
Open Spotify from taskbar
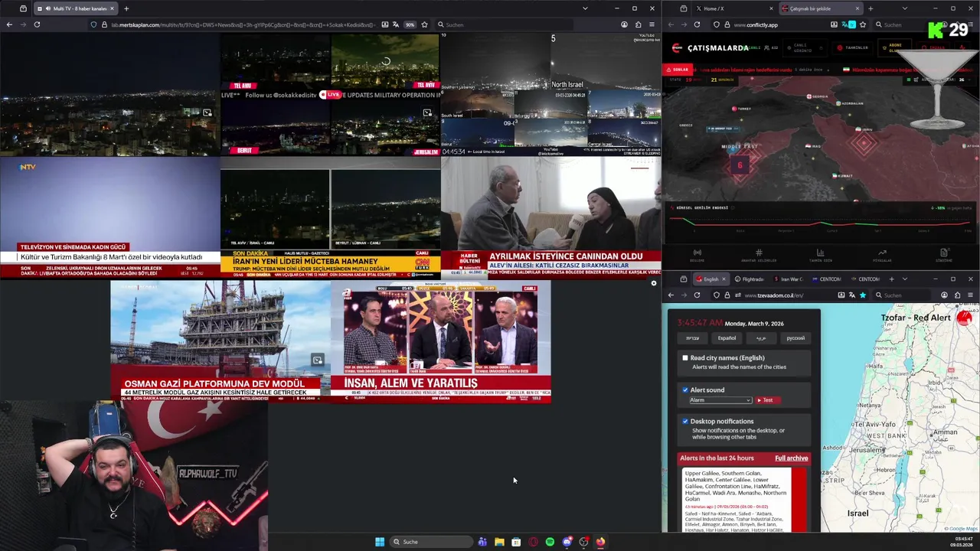coord(550,542)
